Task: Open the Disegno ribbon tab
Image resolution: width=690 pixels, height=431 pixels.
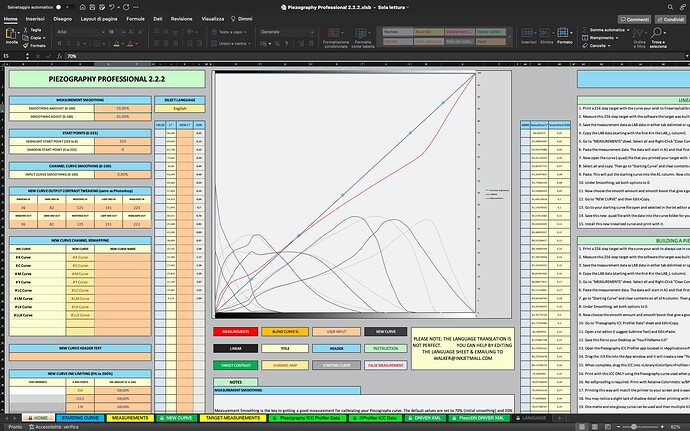Action: click(x=62, y=19)
